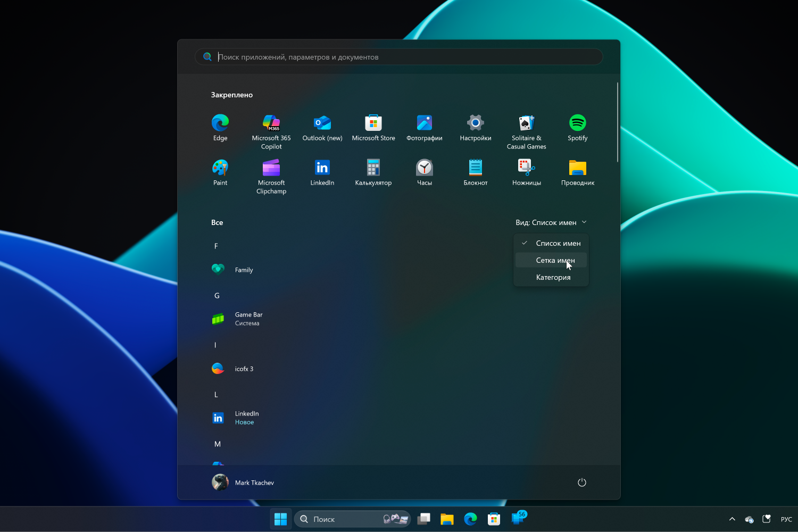Launch Блокнот
Screen dimensions: 798x532
[x=476, y=172]
